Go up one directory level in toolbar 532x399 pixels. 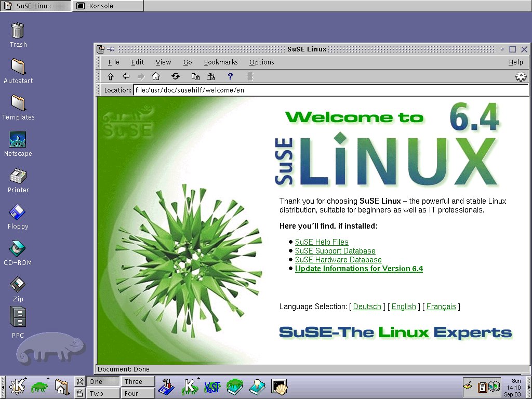110,77
